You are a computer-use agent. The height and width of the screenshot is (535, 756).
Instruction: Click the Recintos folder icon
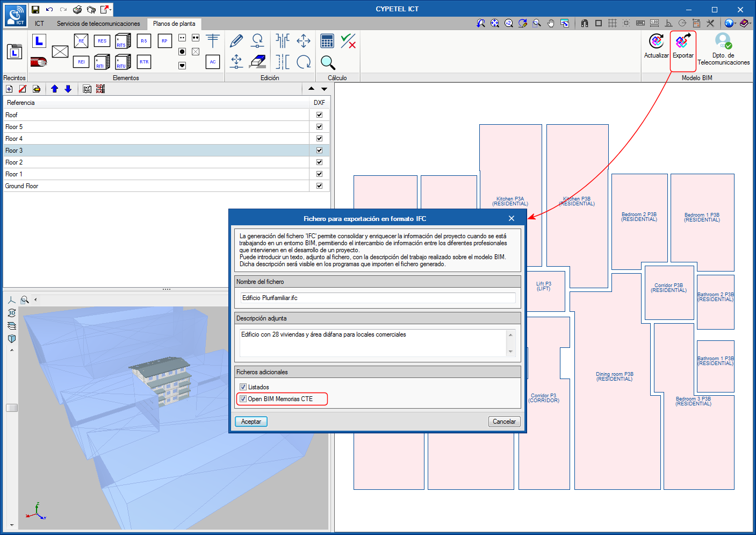click(15, 52)
